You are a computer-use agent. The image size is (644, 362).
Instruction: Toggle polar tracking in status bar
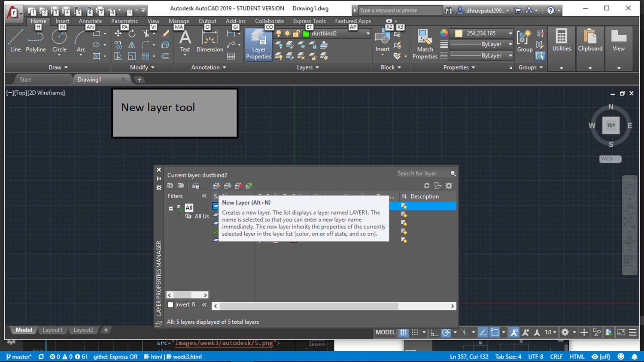coord(446,332)
